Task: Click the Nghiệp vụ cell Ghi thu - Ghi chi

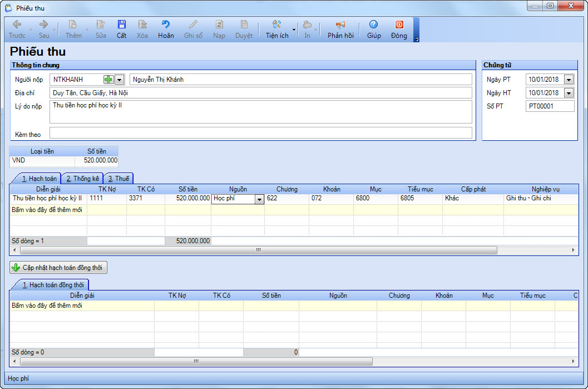Action: pyautogui.click(x=541, y=198)
